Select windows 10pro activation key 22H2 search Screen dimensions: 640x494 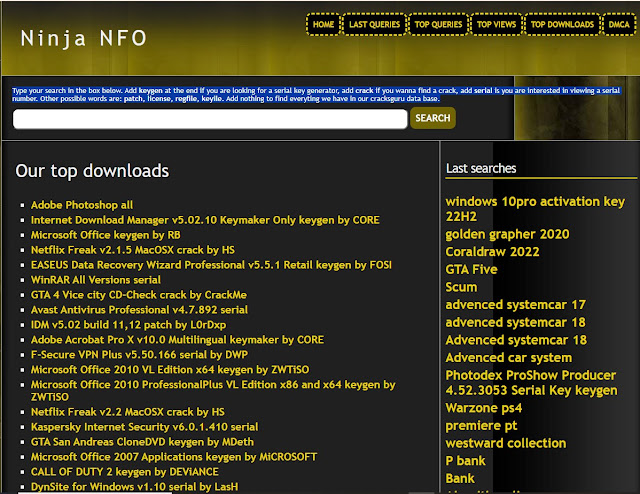coord(535,209)
